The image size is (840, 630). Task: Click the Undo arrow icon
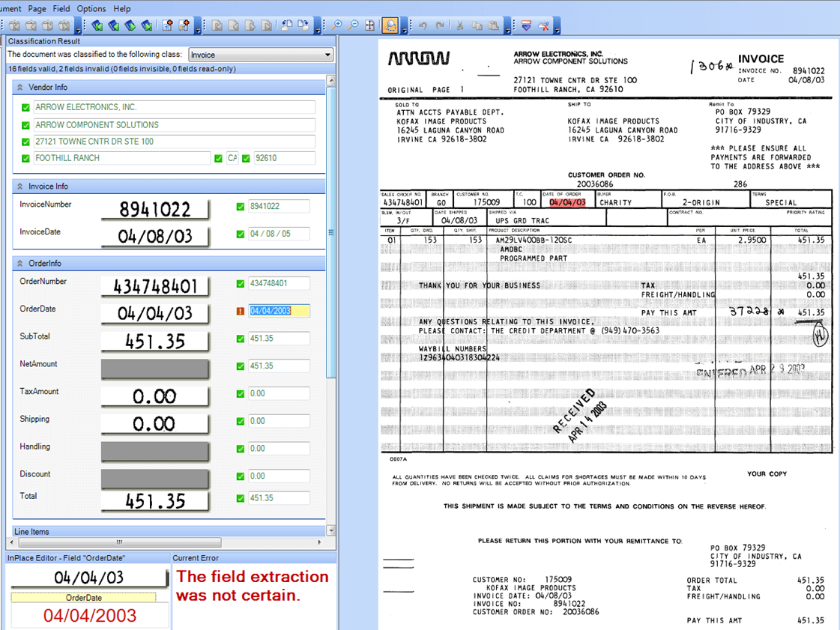[x=423, y=25]
